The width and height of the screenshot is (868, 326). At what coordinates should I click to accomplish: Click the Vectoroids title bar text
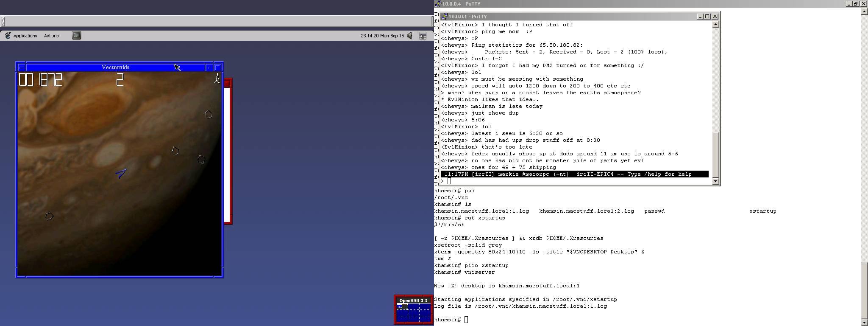[x=115, y=67]
